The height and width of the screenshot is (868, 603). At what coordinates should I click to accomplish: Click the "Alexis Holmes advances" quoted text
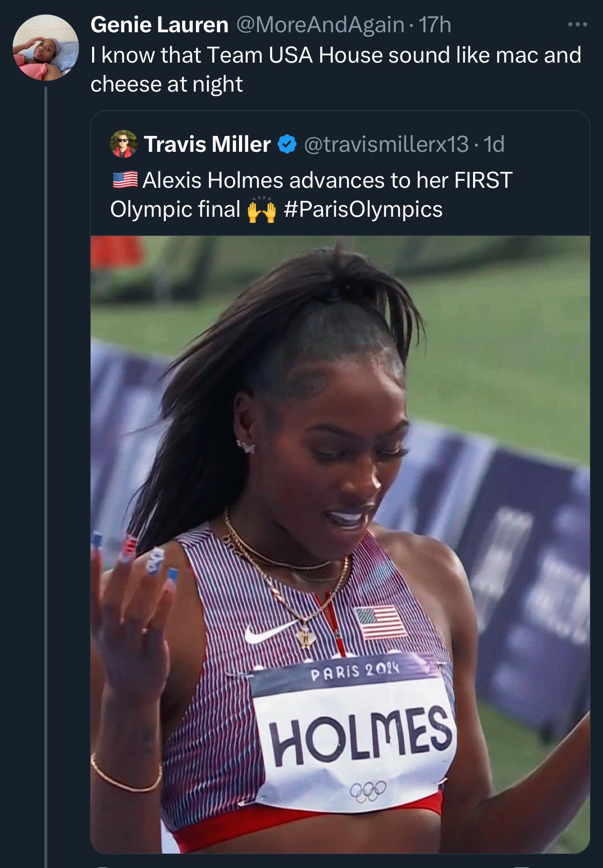327,180
